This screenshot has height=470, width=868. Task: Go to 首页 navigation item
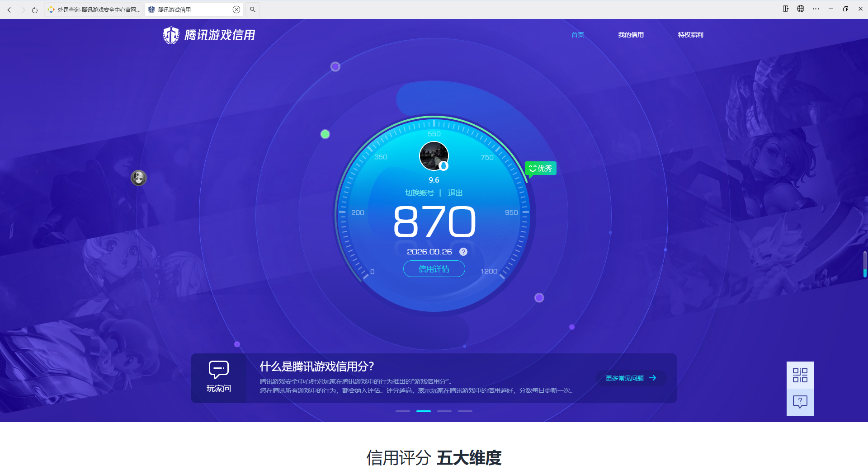pyautogui.click(x=578, y=35)
